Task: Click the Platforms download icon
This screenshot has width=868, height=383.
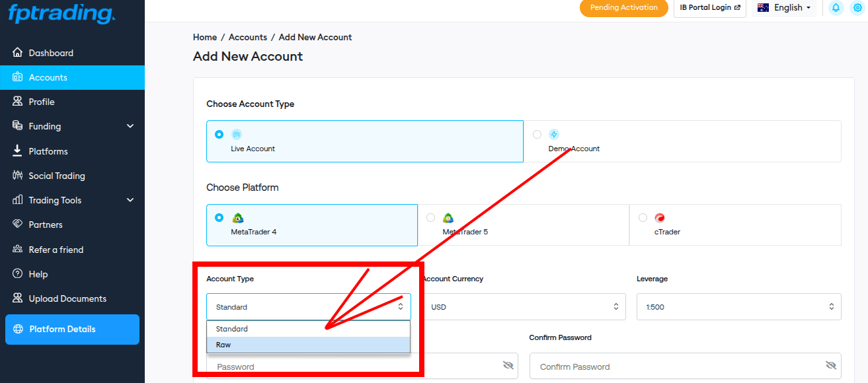Action: 18,151
